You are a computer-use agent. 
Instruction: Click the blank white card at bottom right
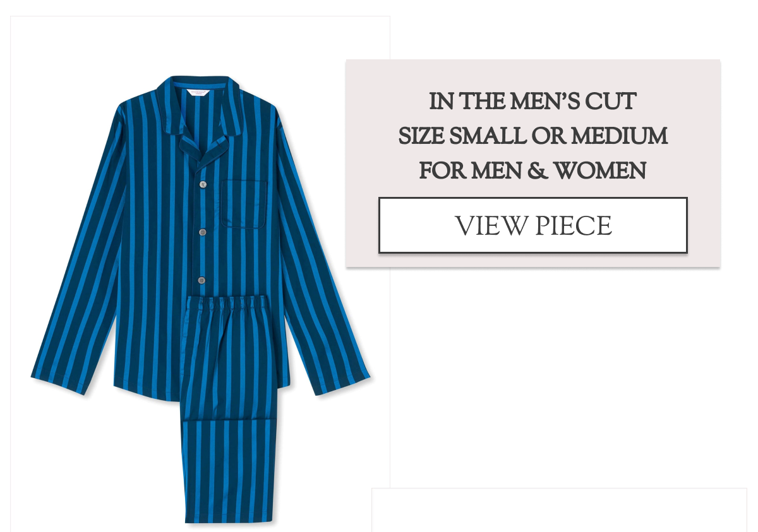pos(559,510)
